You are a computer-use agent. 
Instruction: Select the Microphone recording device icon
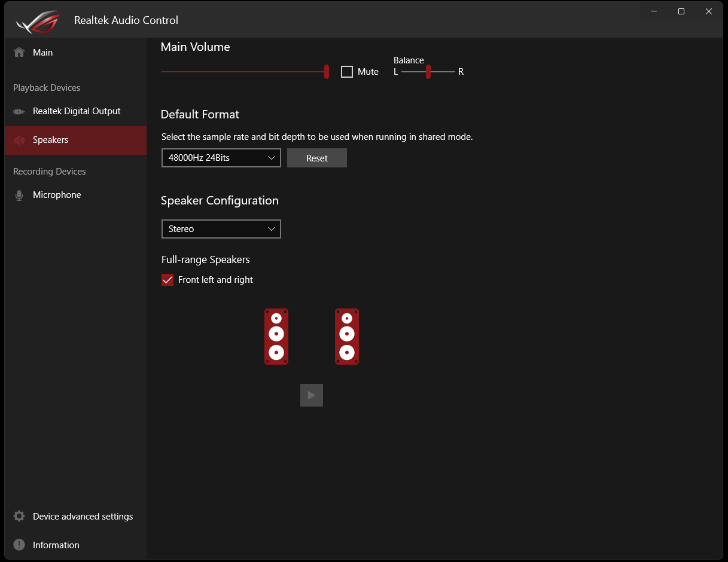click(19, 194)
